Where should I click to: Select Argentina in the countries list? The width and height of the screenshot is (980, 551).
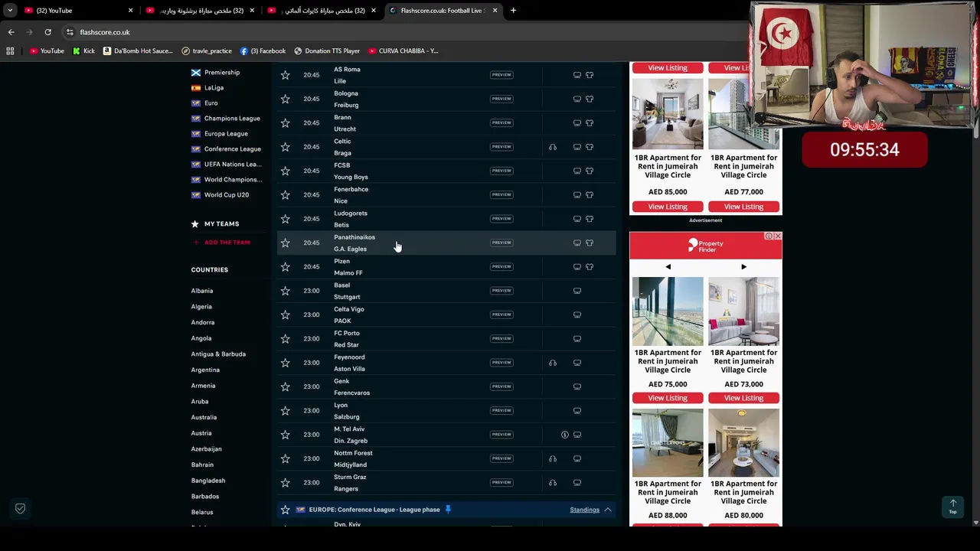[x=205, y=370]
